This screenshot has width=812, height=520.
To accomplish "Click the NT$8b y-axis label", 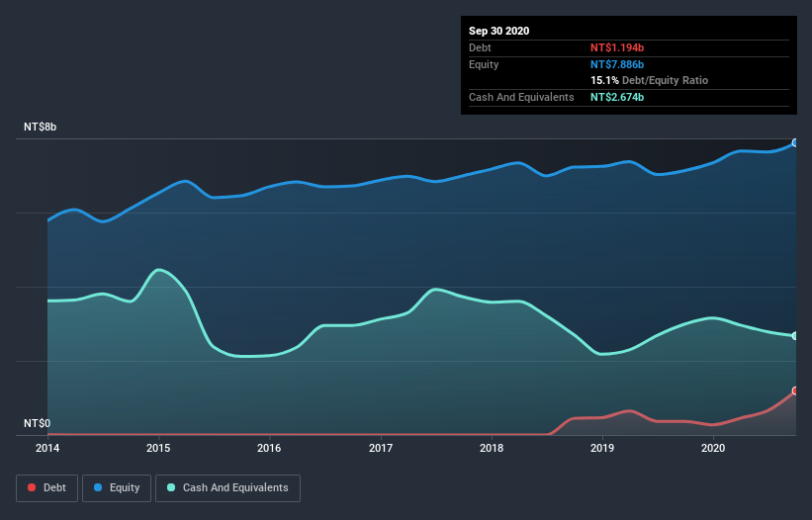I will 40,127.
